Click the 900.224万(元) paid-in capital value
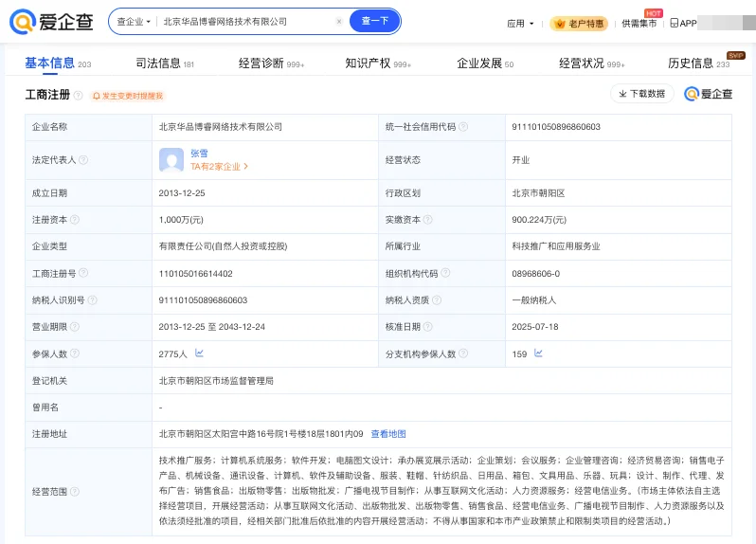Image resolution: width=756 pixels, height=544 pixels. [x=539, y=220]
